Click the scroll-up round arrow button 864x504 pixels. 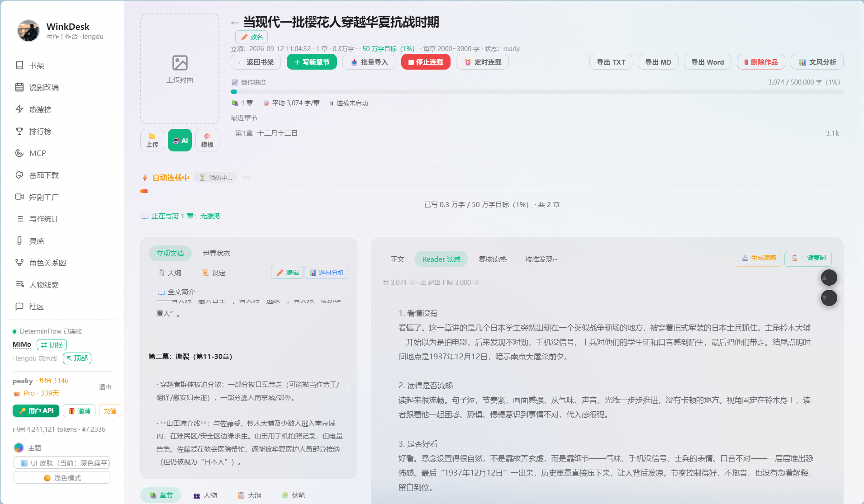tap(829, 278)
